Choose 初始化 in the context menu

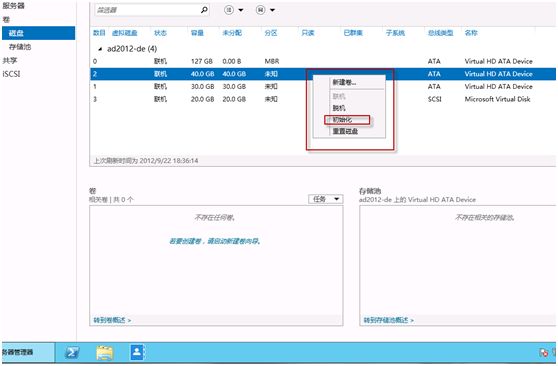pos(342,120)
